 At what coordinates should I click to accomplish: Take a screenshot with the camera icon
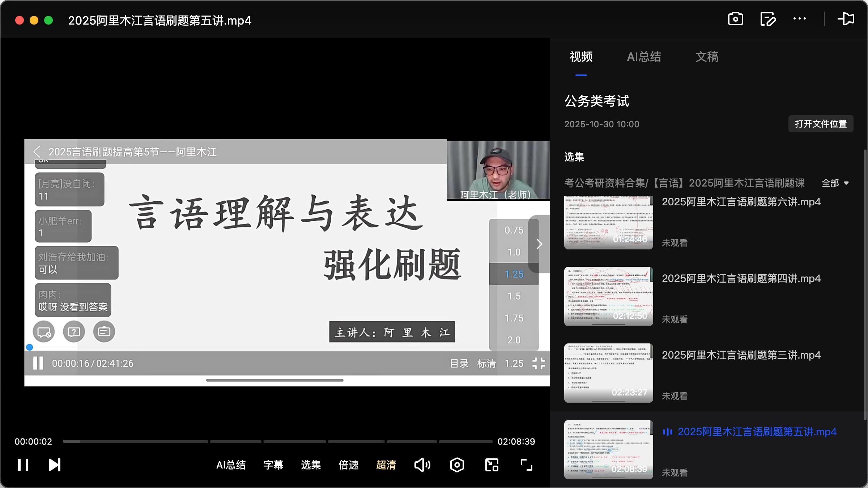coord(735,19)
